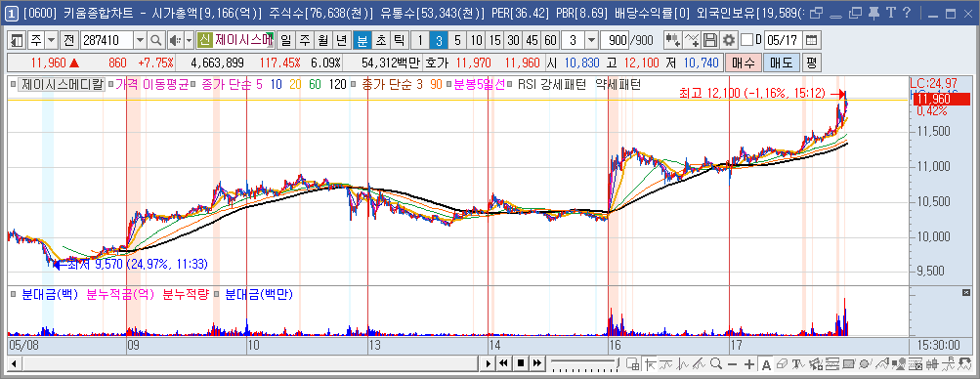The image size is (980, 379).
Task: Click the crosshair cursor tool icon
Action: [x=650, y=363]
